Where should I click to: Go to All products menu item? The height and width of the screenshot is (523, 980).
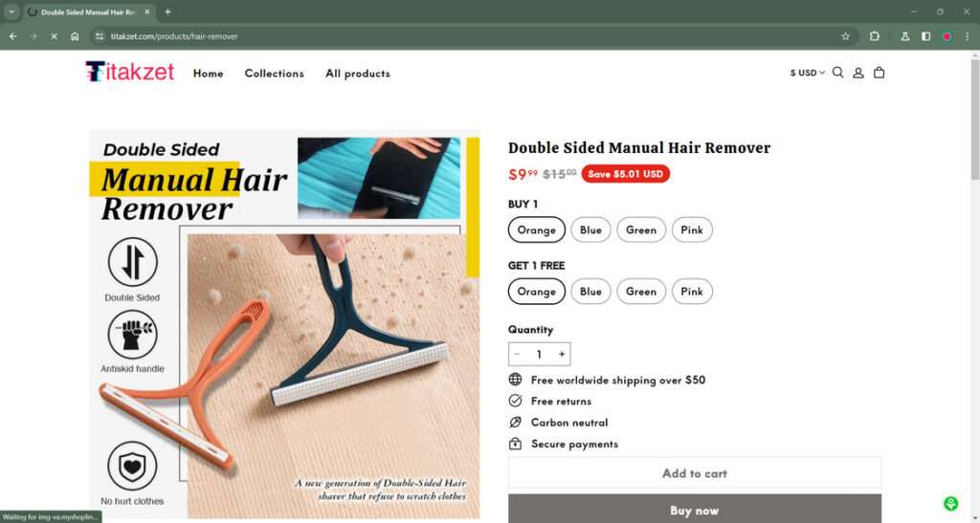click(x=358, y=73)
